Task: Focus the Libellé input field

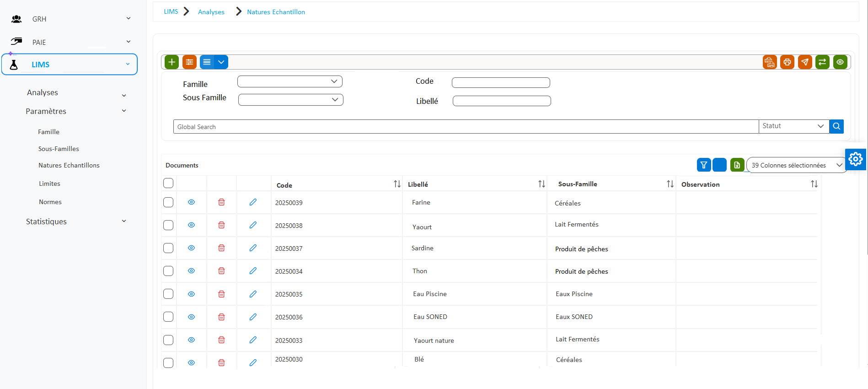Action: (502, 101)
